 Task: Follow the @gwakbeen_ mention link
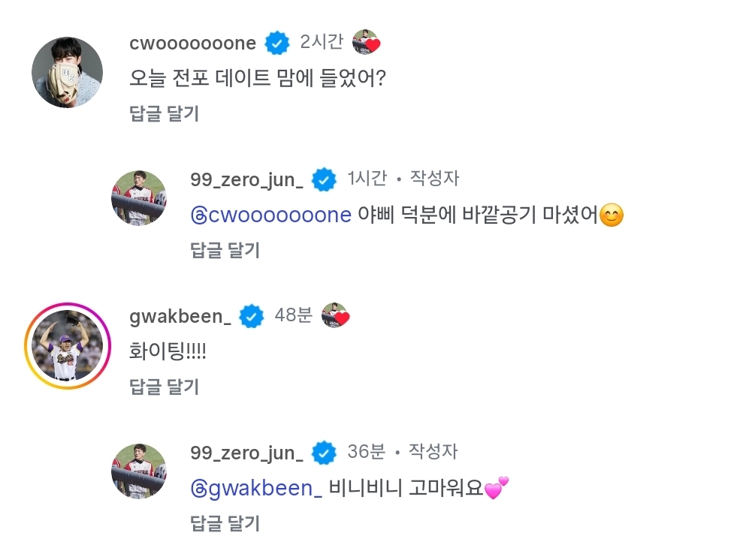257,489
